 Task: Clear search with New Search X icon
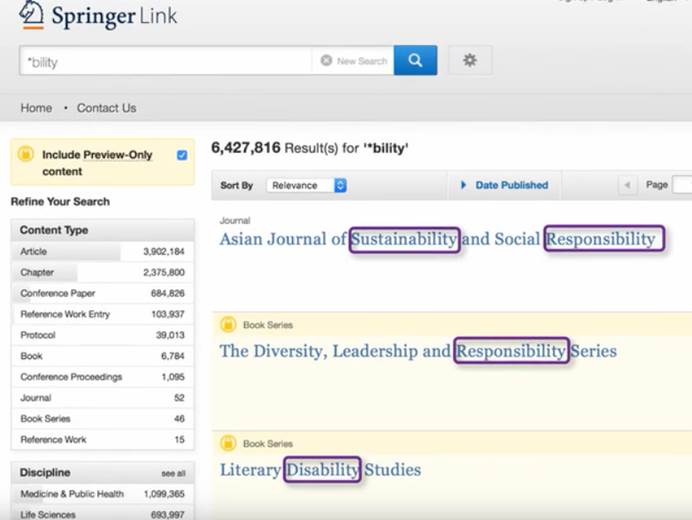point(326,60)
